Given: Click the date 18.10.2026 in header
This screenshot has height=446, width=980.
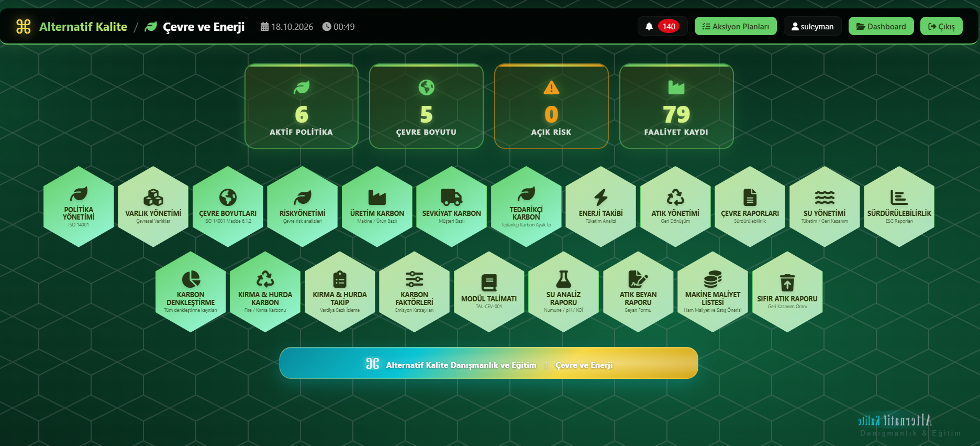Looking at the screenshot, I should point(287,27).
